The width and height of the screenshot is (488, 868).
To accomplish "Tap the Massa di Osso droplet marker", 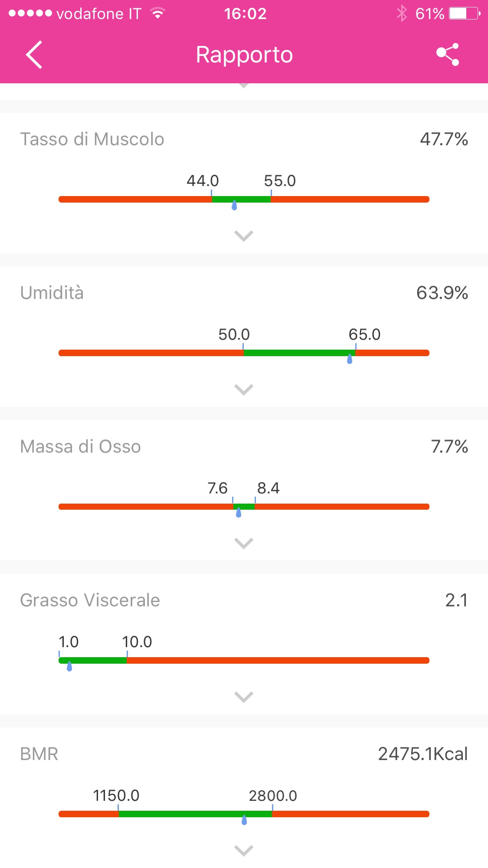I will [239, 513].
